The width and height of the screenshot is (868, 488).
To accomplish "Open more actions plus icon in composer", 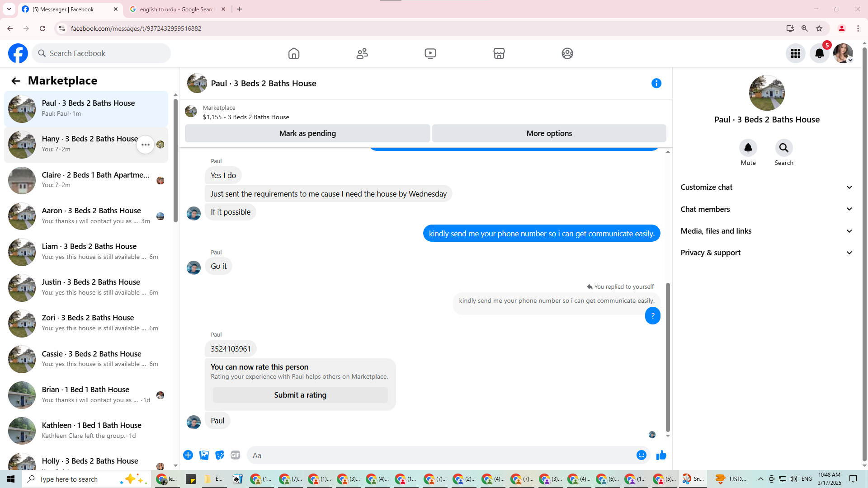I will 188,455.
